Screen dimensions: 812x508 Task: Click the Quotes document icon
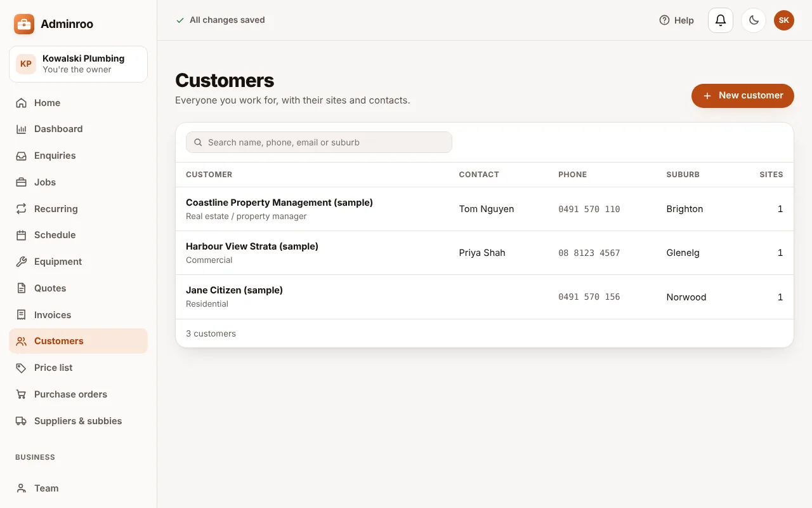click(x=22, y=288)
